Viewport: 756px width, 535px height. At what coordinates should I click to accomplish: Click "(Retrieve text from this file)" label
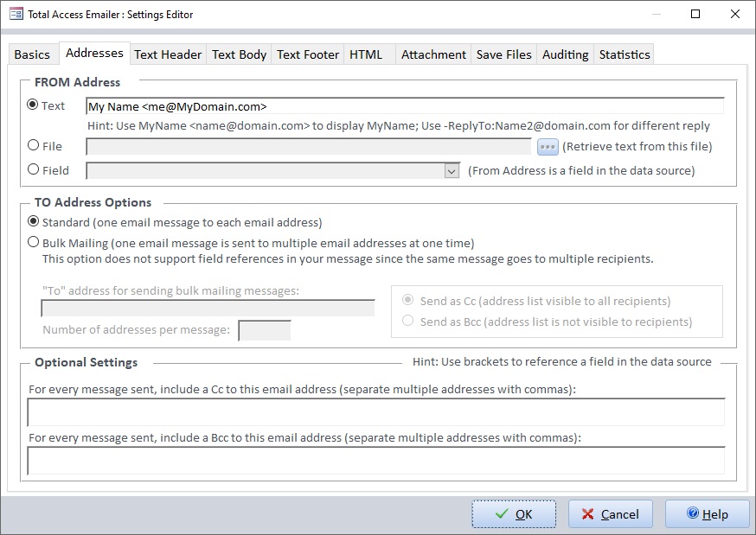point(637,146)
